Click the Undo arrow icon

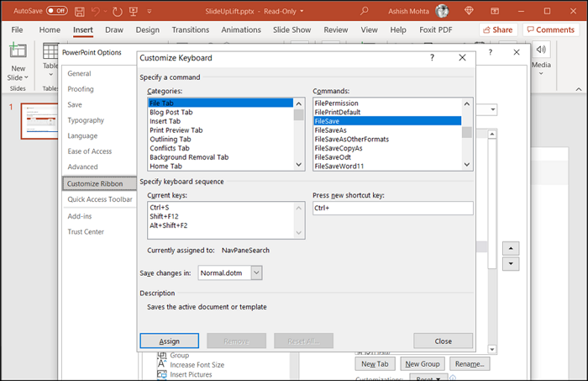tap(96, 12)
